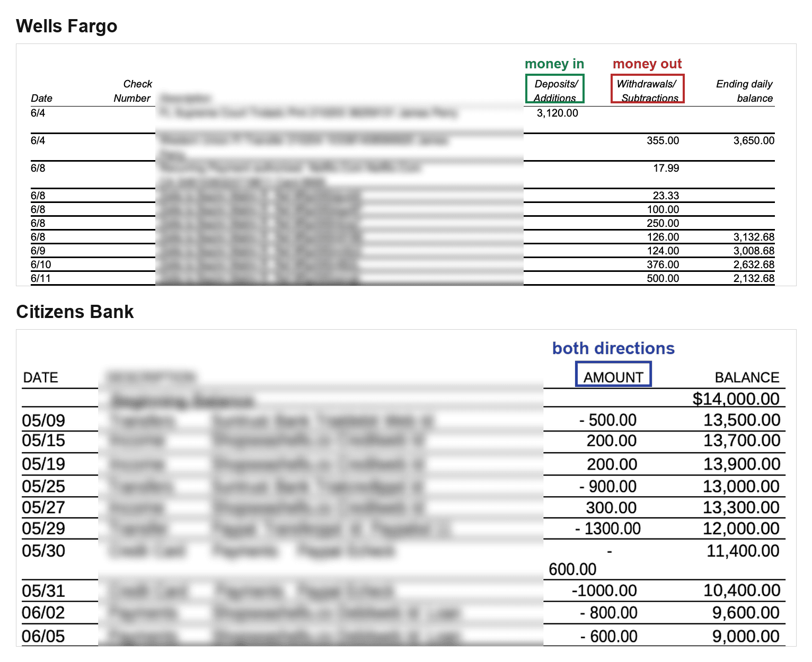Click the 17.99 withdrawal value
Viewport: 812px width, 662px height.
coord(666,168)
